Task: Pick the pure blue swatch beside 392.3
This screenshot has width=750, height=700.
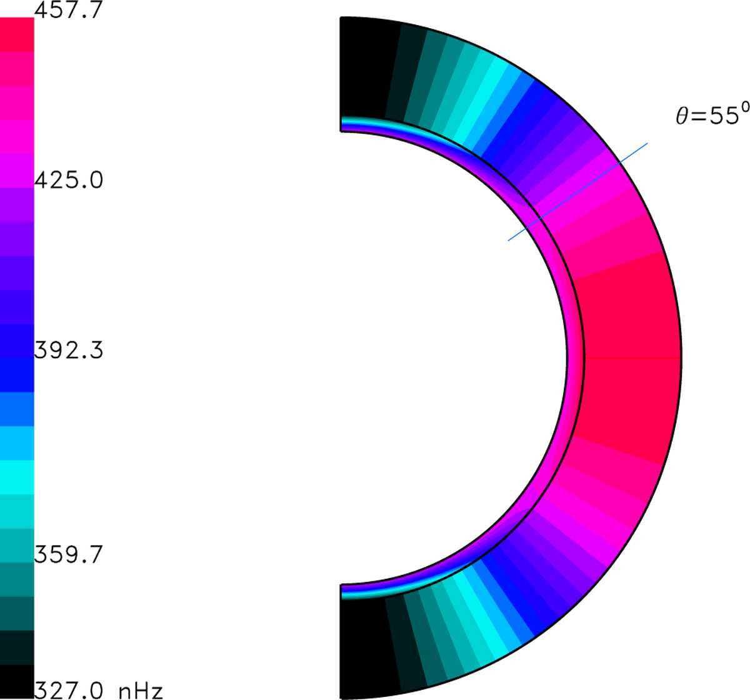Action: (17, 375)
